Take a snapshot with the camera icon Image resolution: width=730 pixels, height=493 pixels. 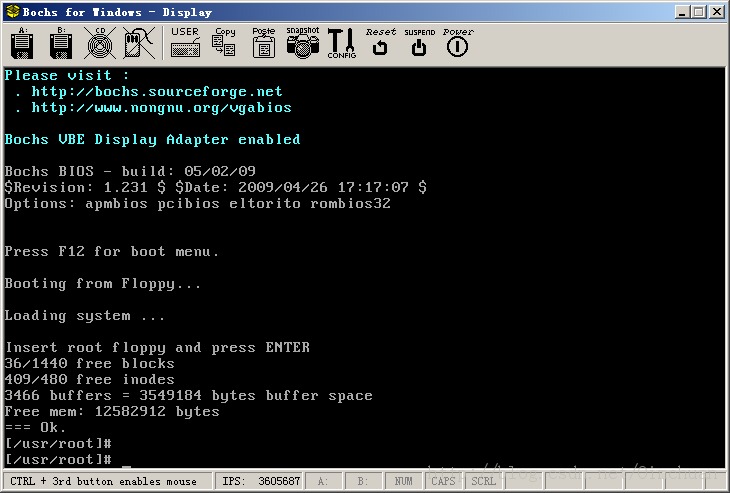[302, 44]
